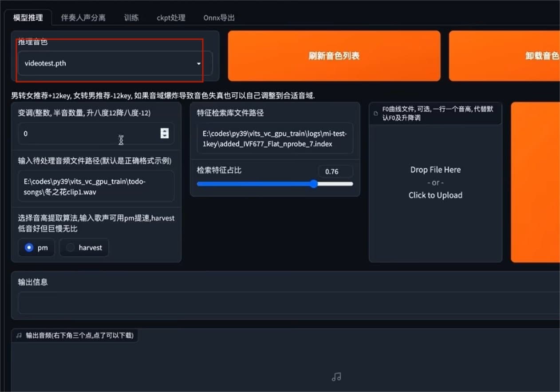Choose the harvest pitch extraction algorithm
The width and height of the screenshot is (560, 392).
84,247
